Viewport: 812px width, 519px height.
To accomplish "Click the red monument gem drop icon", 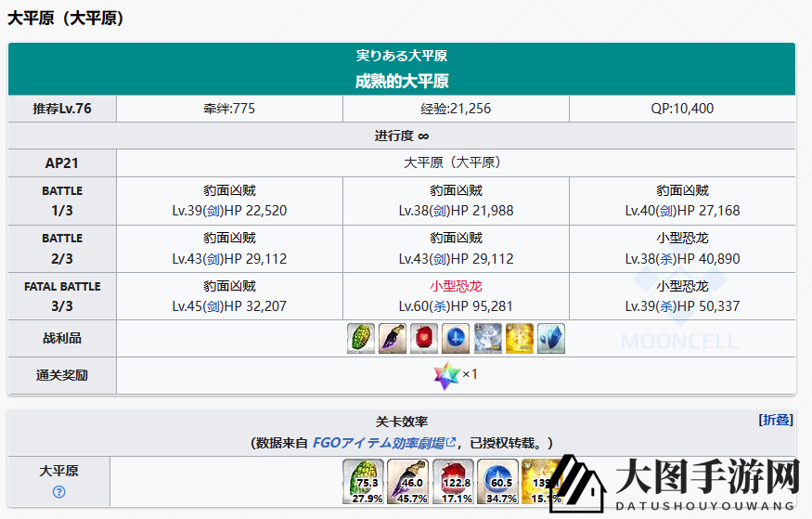I will 425,339.
